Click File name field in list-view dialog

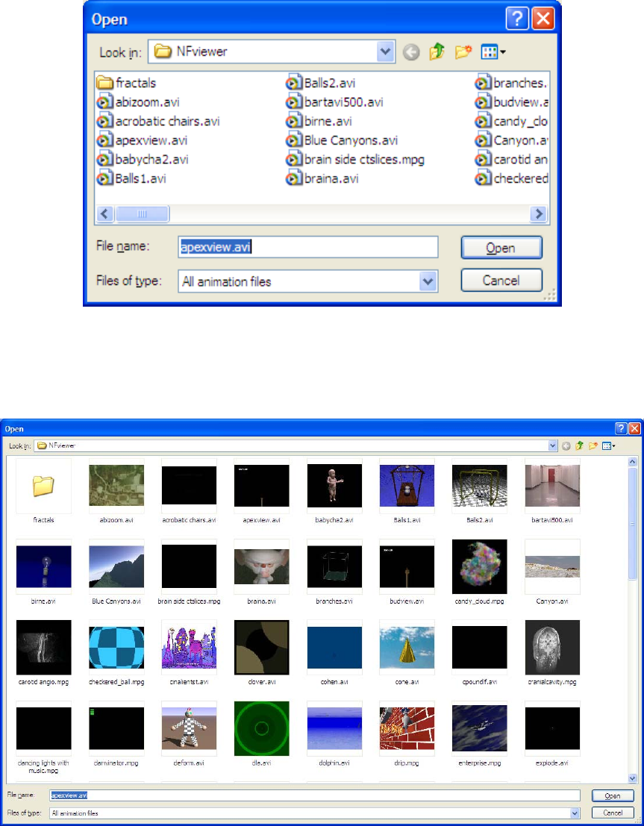coord(307,247)
